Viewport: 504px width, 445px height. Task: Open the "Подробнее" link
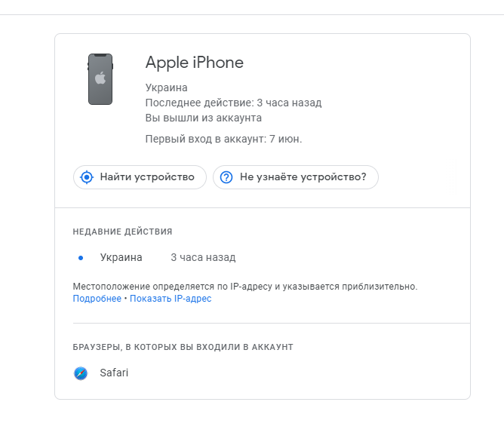[97, 299]
